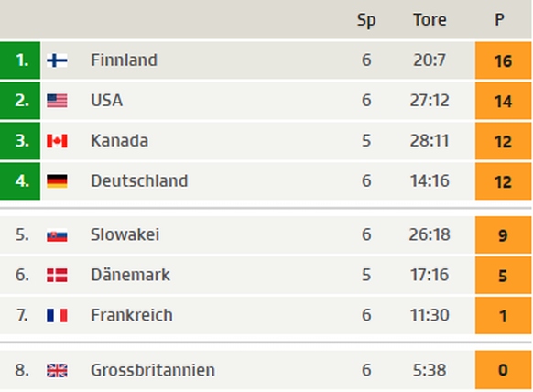533x392 pixels.
Task: Click the Canada flag icon
Action: [57, 141]
